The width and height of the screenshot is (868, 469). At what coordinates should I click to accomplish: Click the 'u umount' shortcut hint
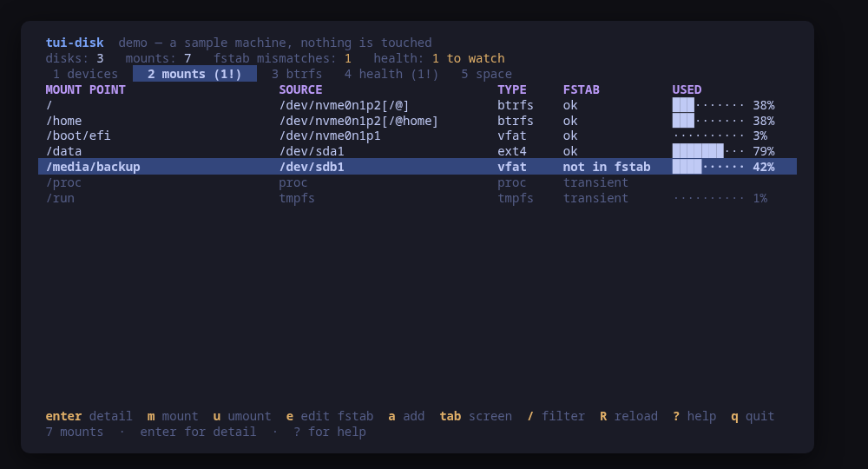coord(242,416)
